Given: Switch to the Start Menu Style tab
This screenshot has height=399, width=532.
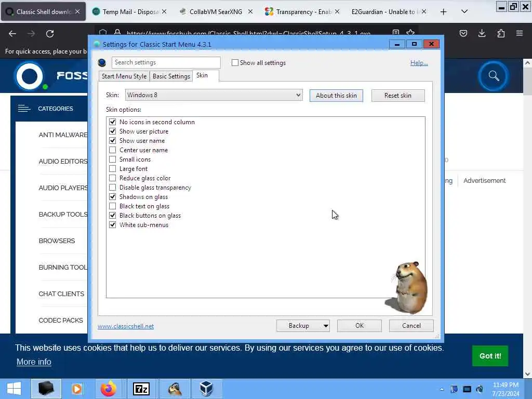Looking at the screenshot, I should click(124, 76).
